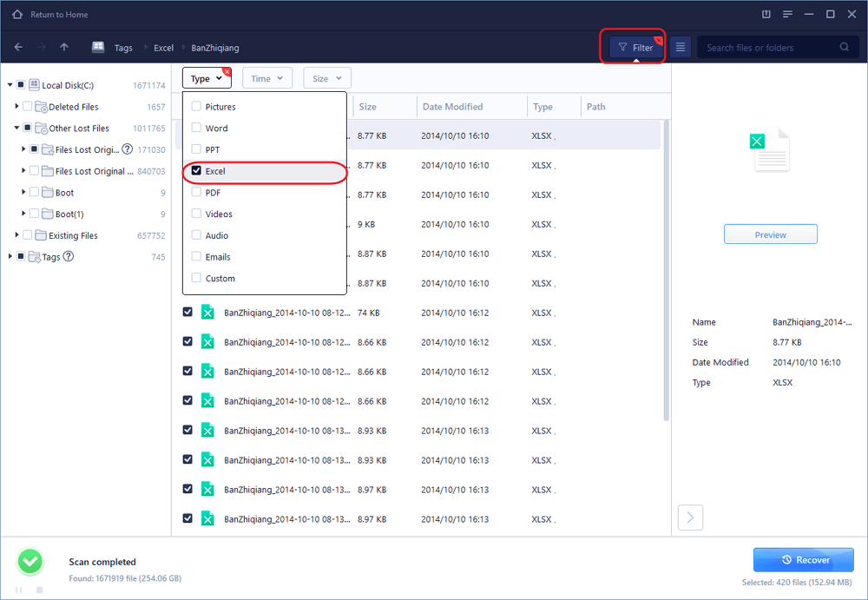The height and width of the screenshot is (600, 868).
Task: Click the search files or folders field
Action: click(x=768, y=48)
